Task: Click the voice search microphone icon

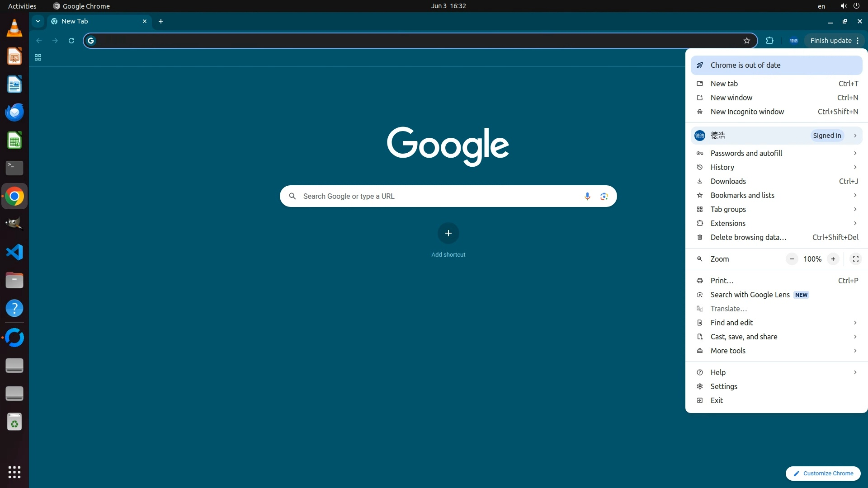Action: 587,196
